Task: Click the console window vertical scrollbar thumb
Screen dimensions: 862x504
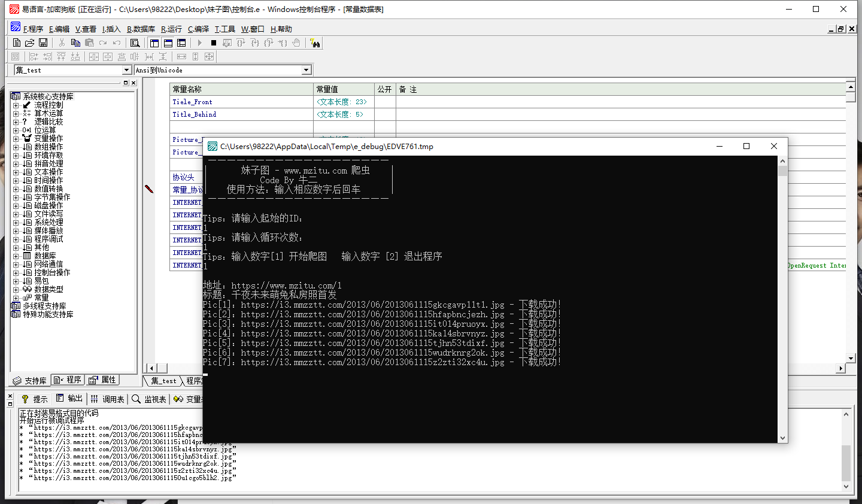Action: click(782, 171)
